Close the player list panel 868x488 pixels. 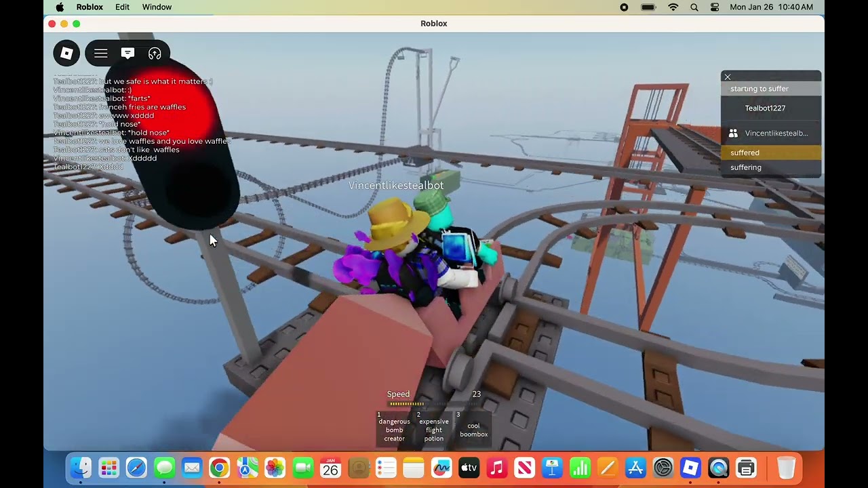728,77
